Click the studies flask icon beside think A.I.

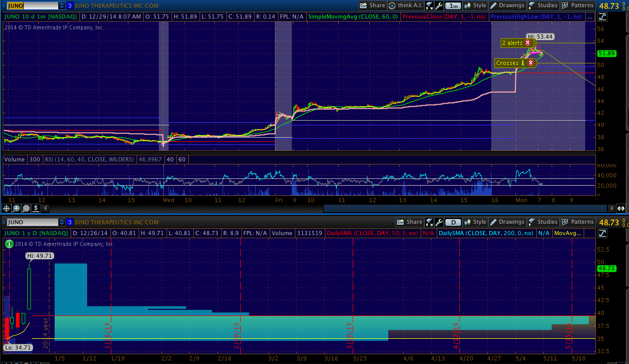(429, 6)
